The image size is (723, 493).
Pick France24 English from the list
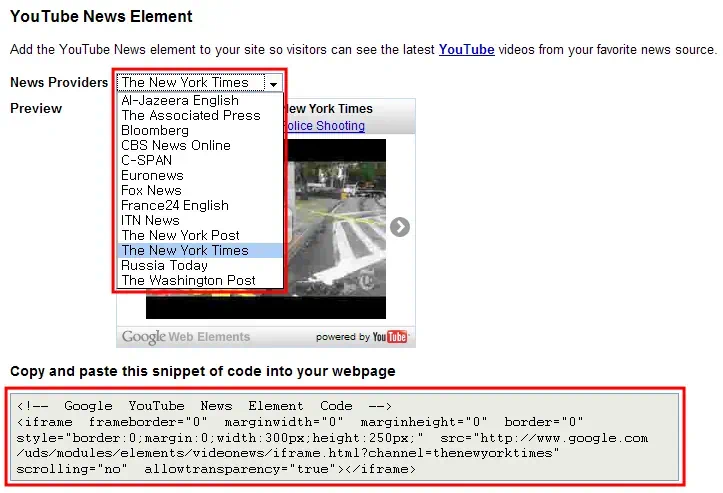coord(175,205)
